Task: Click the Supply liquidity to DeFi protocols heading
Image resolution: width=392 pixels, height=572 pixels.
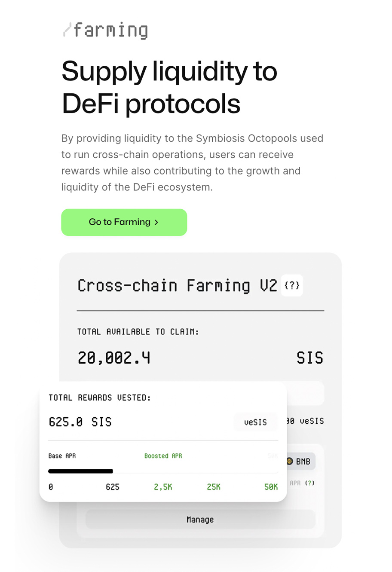Action: tap(169, 87)
